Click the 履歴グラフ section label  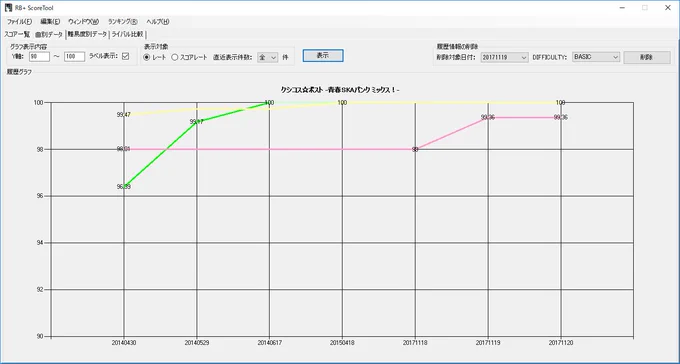pos(19,72)
